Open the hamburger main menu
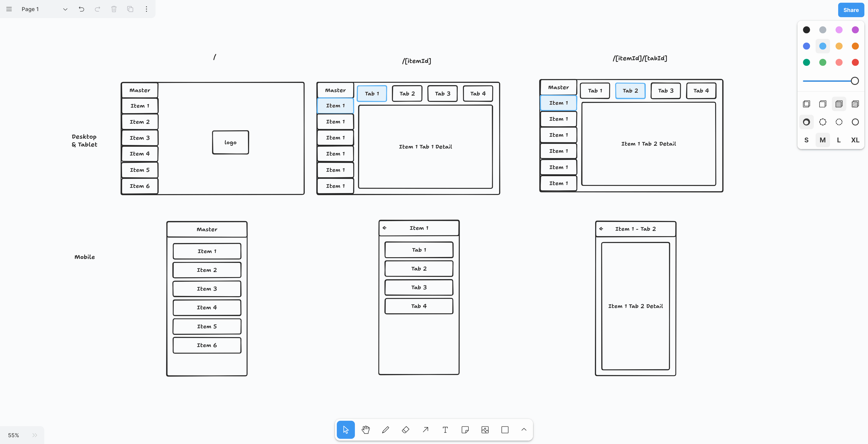This screenshot has height=444, width=868. [9, 9]
